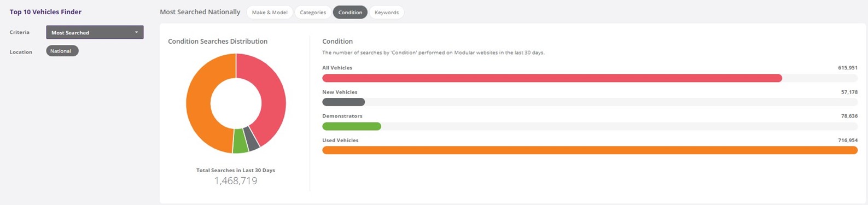Click the Top 10 Vehicles Finder heading
This screenshot has width=868, height=205.
pyautogui.click(x=45, y=11)
